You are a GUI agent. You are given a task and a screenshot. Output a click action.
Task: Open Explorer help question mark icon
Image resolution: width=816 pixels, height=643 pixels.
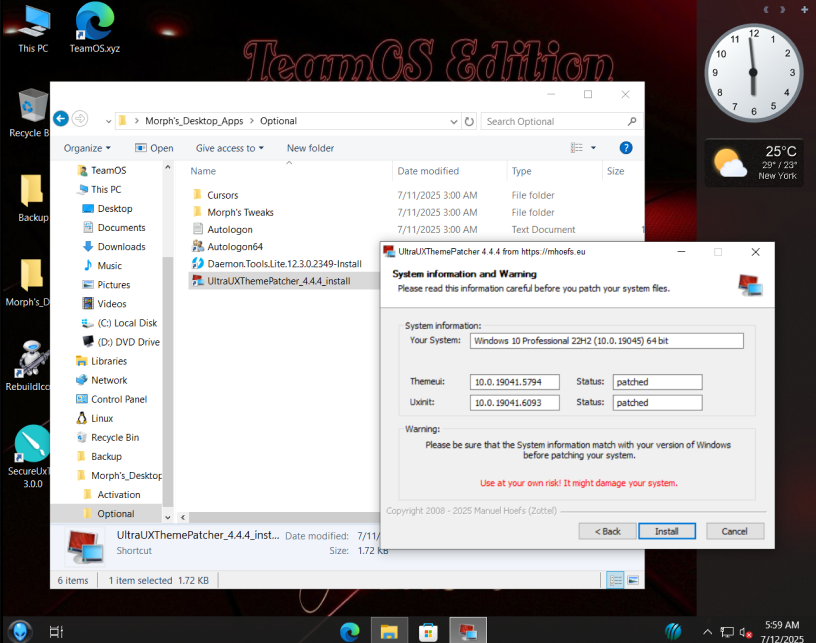pos(626,148)
